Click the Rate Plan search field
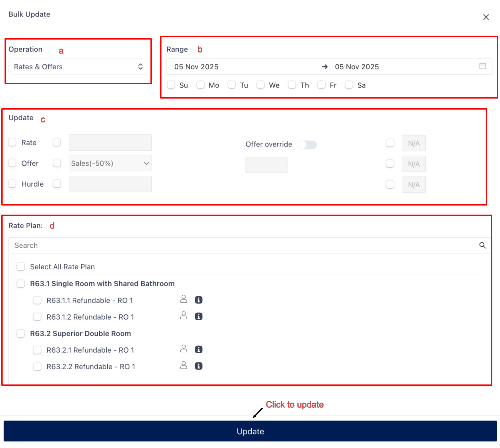500x448 pixels. 243,245
